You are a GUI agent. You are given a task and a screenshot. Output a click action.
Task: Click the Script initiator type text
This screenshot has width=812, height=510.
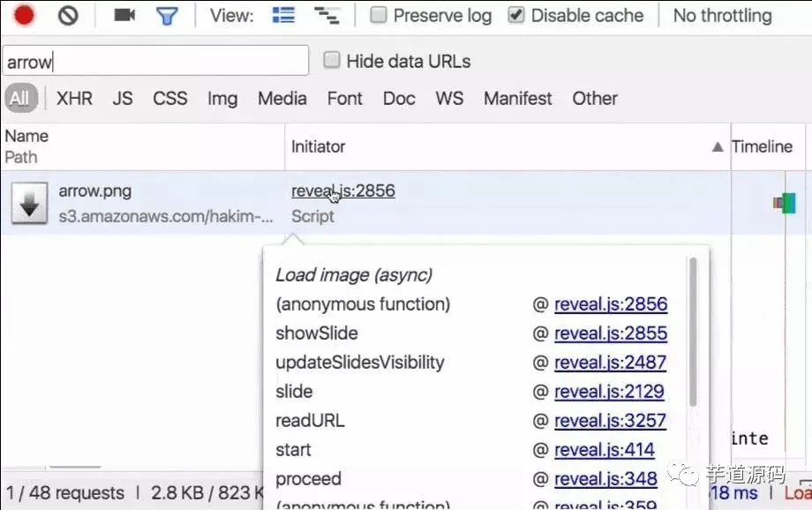tap(312, 216)
